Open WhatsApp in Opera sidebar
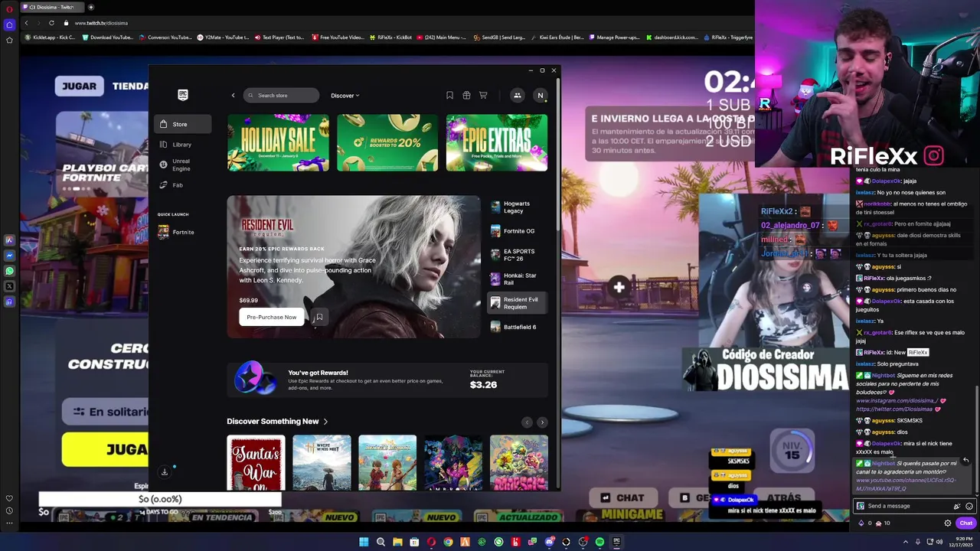Viewport: 980px width, 551px height. click(x=9, y=271)
